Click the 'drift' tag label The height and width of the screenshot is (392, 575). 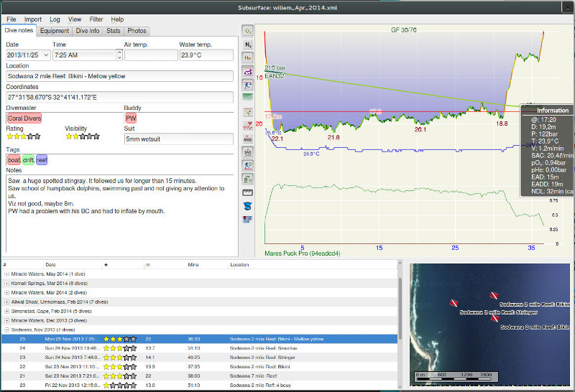click(x=28, y=160)
